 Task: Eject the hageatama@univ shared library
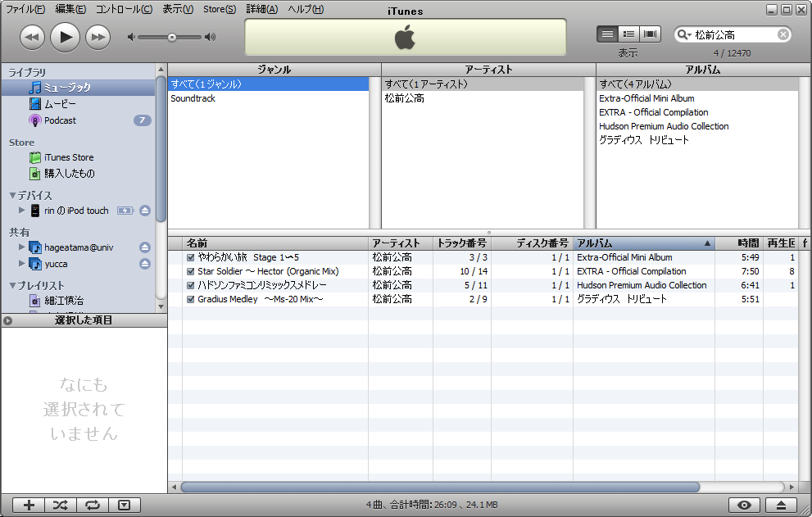pos(145,247)
